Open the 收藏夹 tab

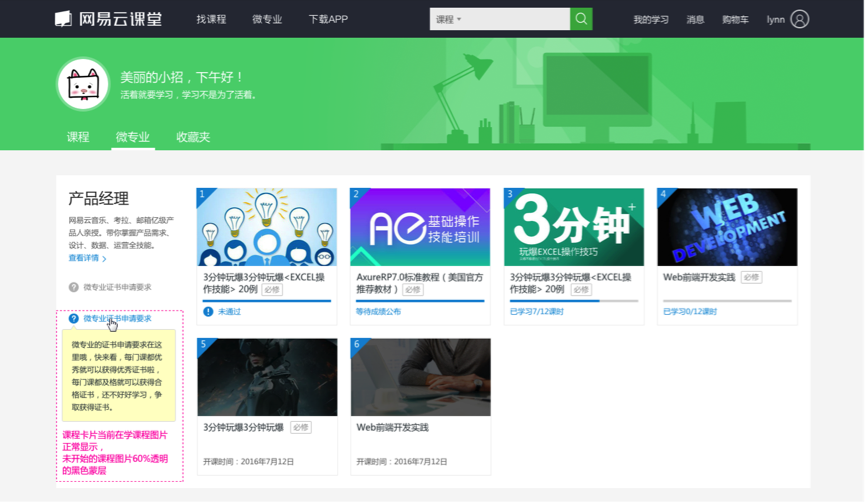(193, 137)
